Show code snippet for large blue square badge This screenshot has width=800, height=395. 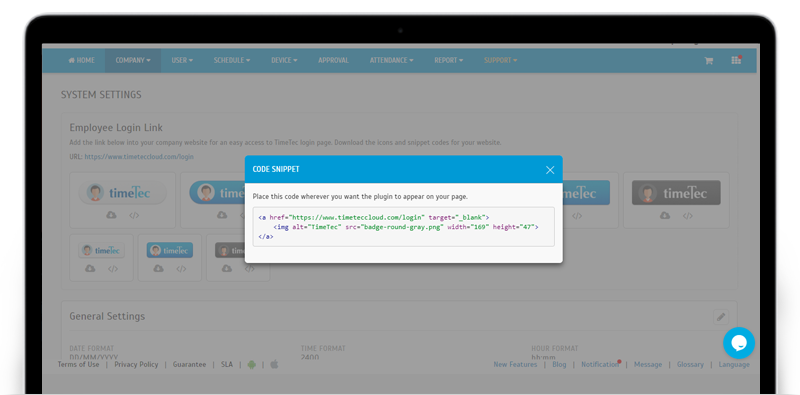577,216
